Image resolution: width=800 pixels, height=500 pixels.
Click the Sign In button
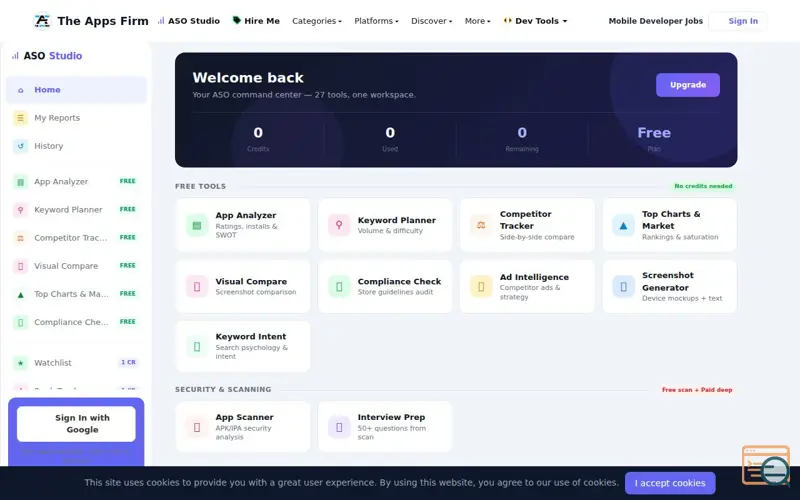(x=738, y=21)
